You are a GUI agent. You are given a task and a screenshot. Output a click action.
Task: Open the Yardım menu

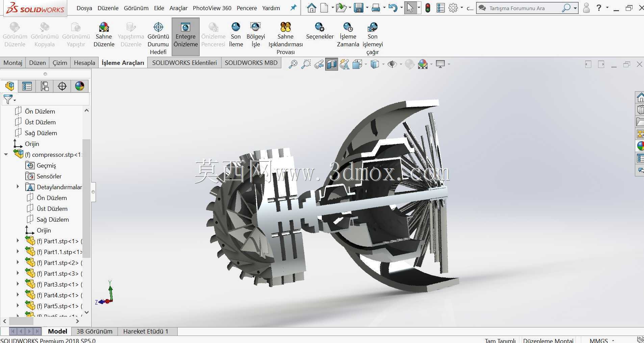pyautogui.click(x=271, y=8)
